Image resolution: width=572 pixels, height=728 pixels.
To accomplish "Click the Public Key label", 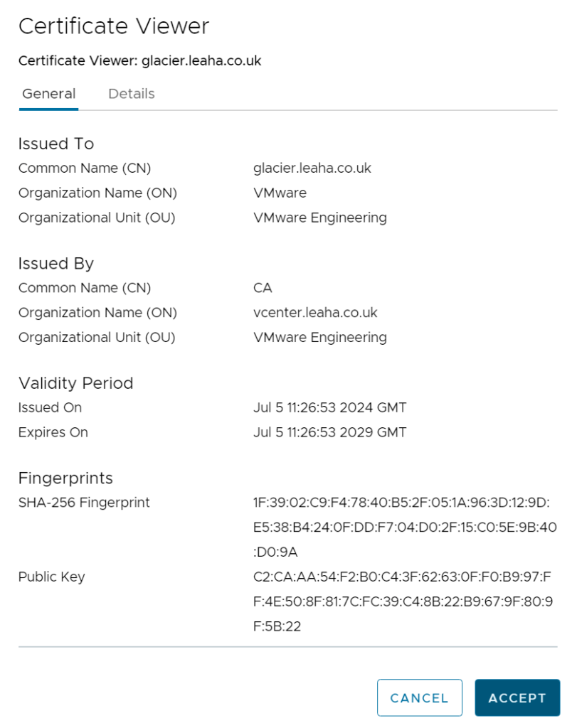I will (51, 577).
